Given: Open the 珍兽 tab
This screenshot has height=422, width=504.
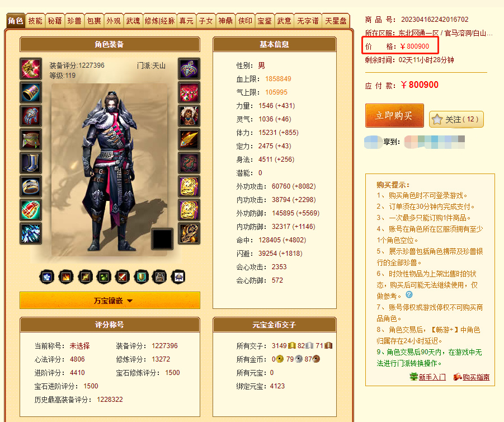Looking at the screenshot, I should click(x=74, y=21).
